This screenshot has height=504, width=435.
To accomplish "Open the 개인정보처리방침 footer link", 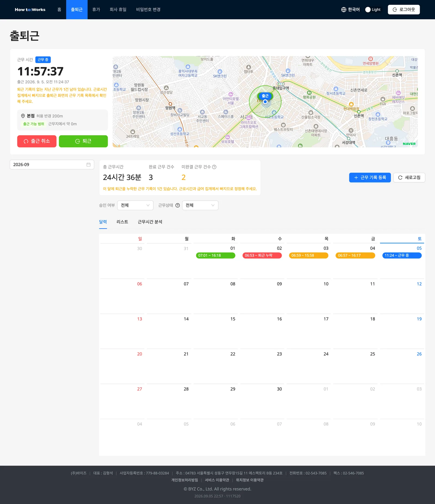I will 185,480.
